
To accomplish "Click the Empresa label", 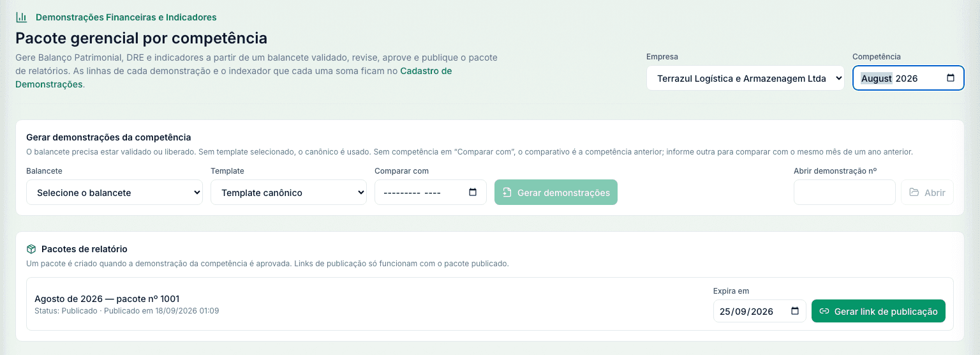I will point(662,57).
